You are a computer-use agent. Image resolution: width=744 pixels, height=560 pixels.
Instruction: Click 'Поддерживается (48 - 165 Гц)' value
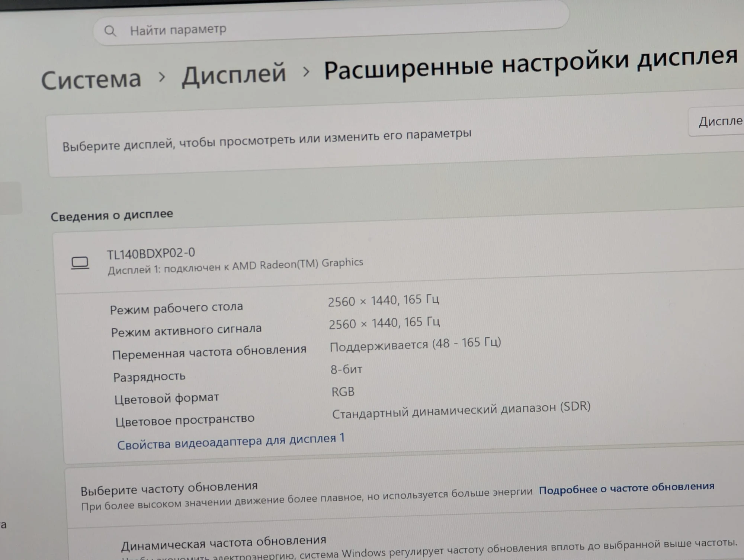click(416, 344)
